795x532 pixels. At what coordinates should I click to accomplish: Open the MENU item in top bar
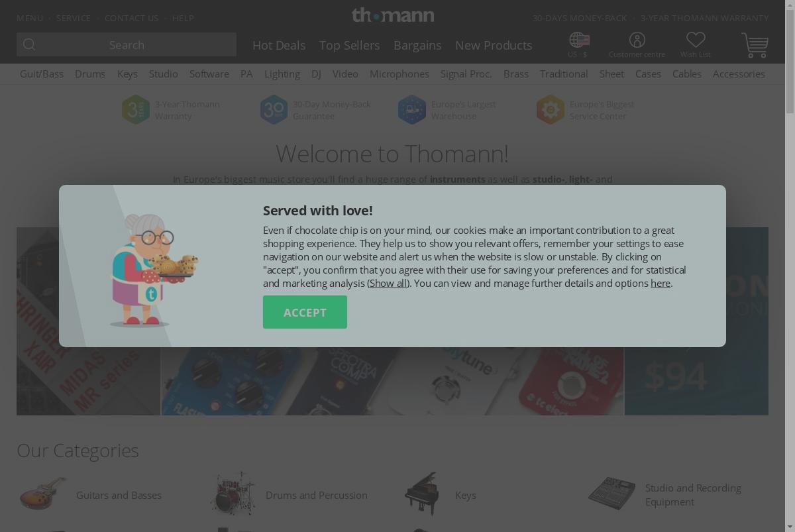pos(30,18)
